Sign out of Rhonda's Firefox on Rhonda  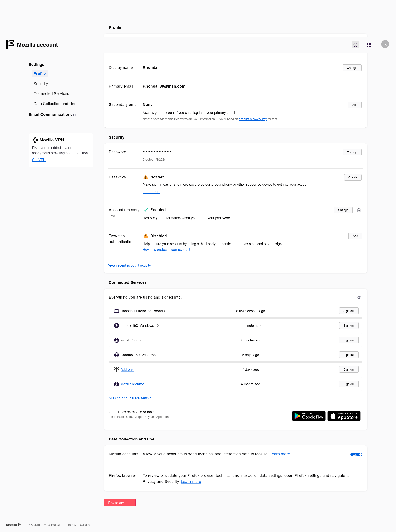tap(349, 311)
